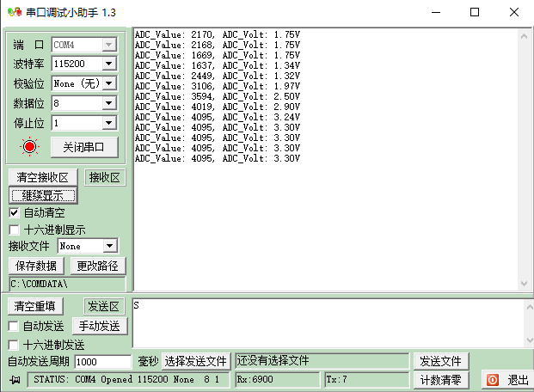This screenshot has height=392, width=534.
Task: Click the line with ADC_Volt: 3.24V
Action: [x=218, y=117]
